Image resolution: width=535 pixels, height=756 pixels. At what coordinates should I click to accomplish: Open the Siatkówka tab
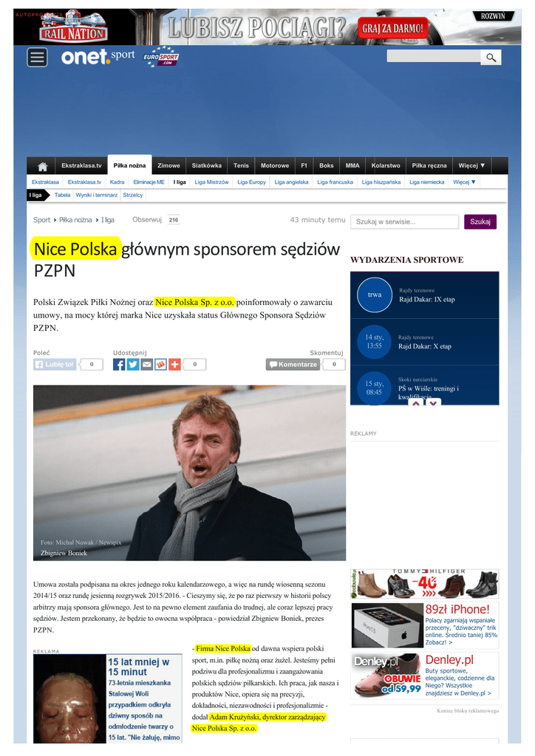(x=206, y=165)
